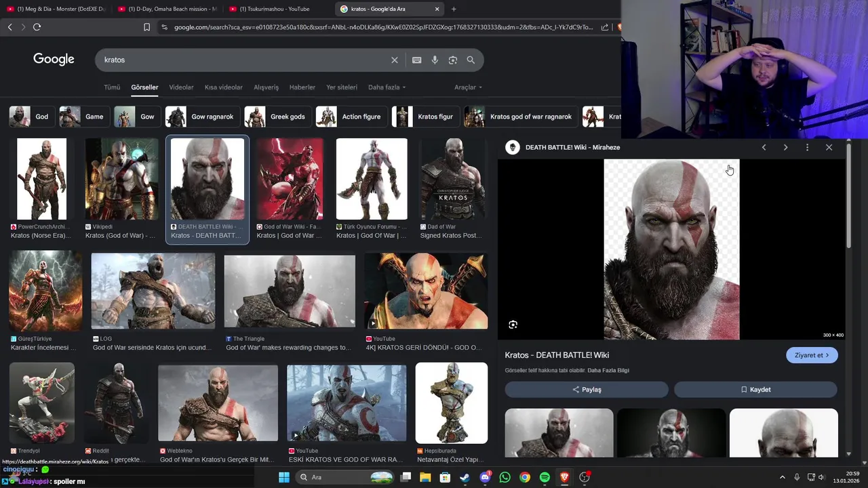Open Discord from the taskbar
Viewport: 868px width, 488px height.
coord(485,477)
